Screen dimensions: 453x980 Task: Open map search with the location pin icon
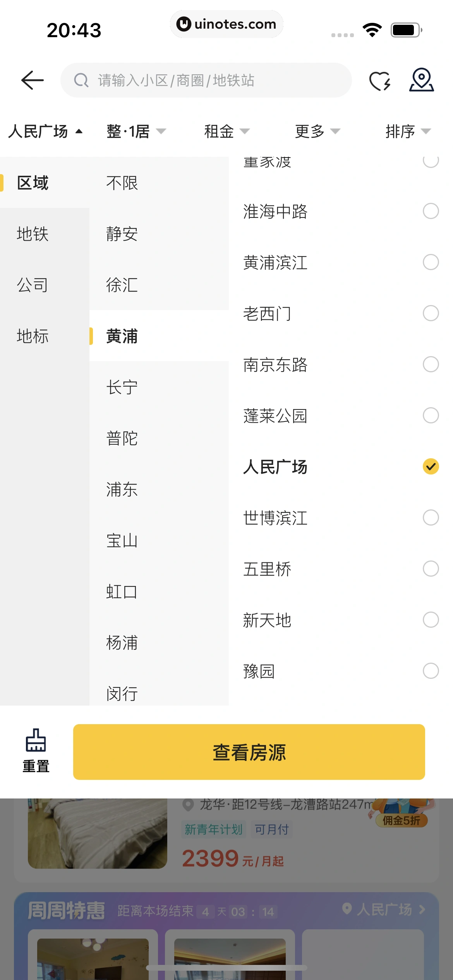tap(421, 80)
